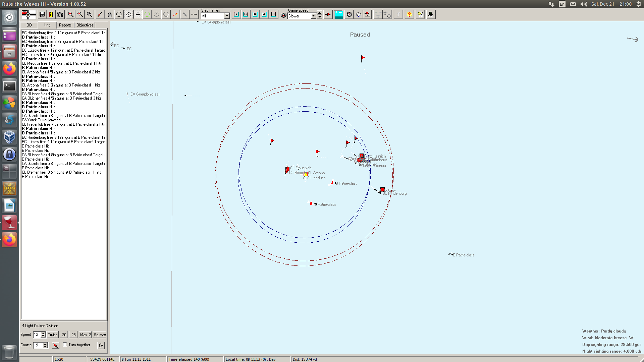Increase course with the up arrow
Viewport: 644px width, 362px height.
pos(45,344)
